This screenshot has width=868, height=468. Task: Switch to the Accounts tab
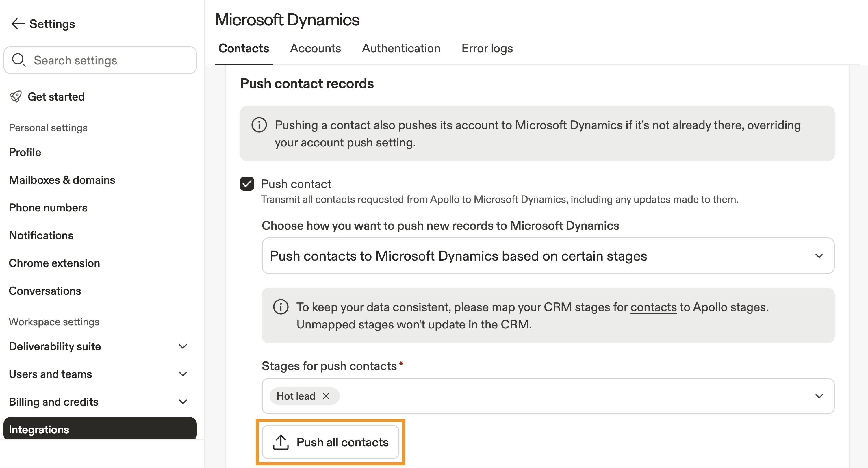pos(315,48)
